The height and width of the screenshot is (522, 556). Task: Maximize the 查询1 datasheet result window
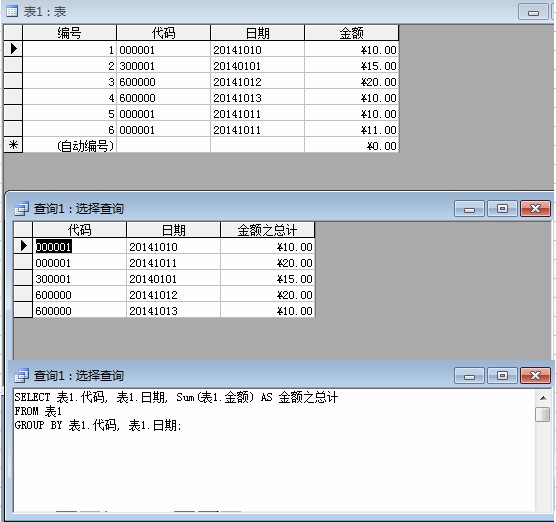(x=502, y=209)
